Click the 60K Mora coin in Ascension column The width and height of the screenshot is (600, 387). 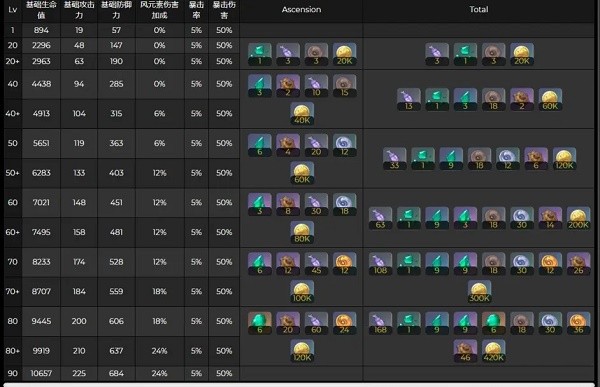point(302,173)
